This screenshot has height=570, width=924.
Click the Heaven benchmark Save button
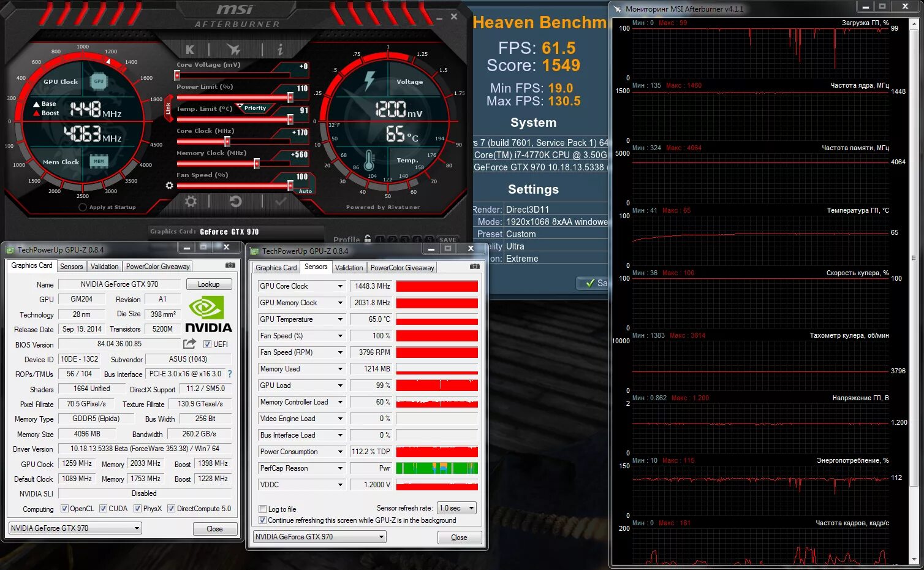click(x=593, y=283)
